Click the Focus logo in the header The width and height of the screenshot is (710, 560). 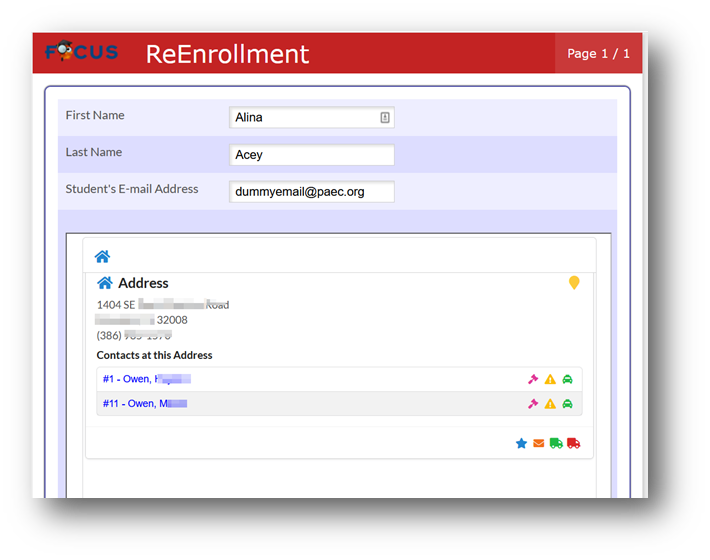coord(82,51)
